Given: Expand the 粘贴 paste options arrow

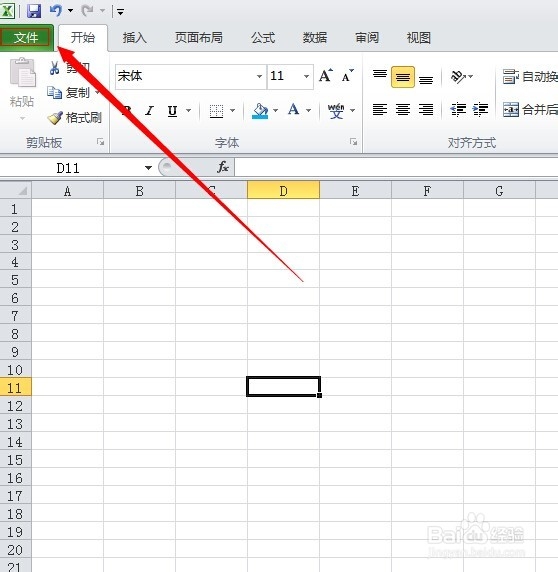Looking at the screenshot, I should click(x=22, y=118).
